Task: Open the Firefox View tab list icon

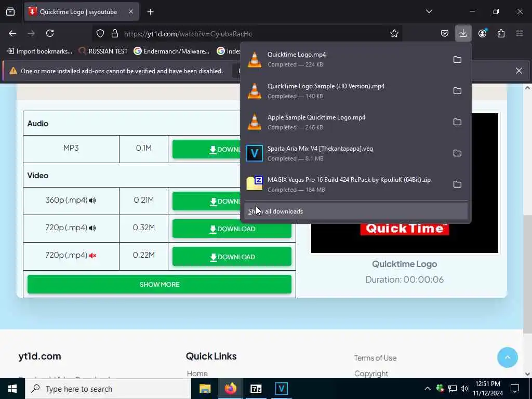Action: [10, 12]
